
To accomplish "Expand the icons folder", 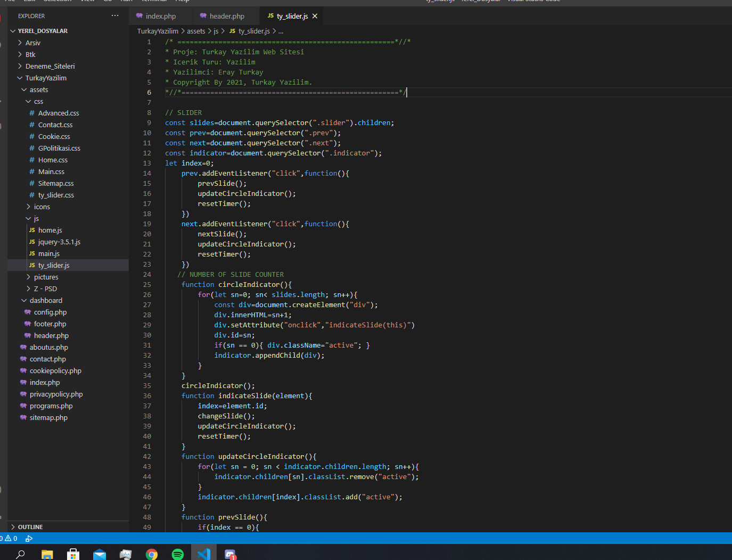I will click(x=42, y=207).
